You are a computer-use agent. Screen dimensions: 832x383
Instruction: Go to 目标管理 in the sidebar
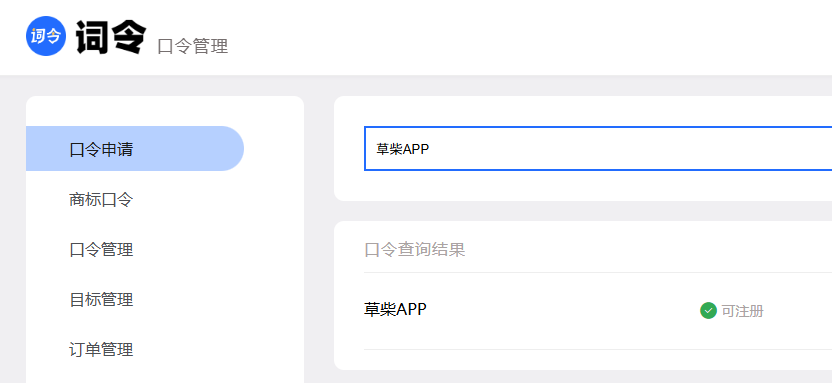pyautogui.click(x=101, y=300)
